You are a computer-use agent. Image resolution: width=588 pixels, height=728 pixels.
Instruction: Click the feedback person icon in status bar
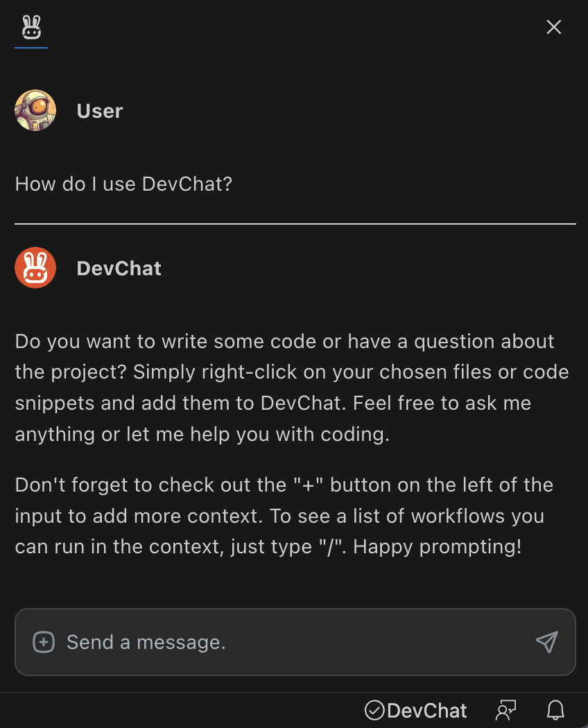point(505,710)
